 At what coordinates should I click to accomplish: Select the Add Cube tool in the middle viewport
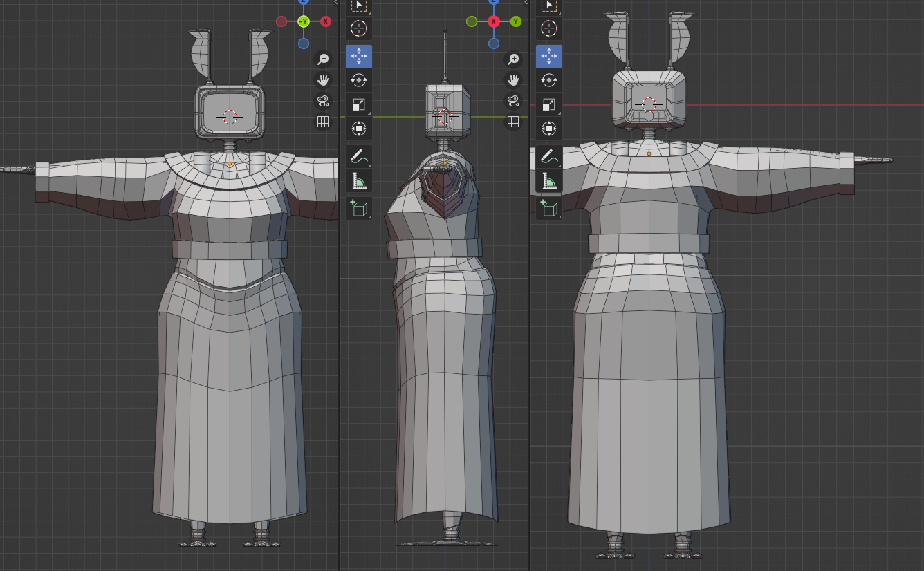point(358,208)
